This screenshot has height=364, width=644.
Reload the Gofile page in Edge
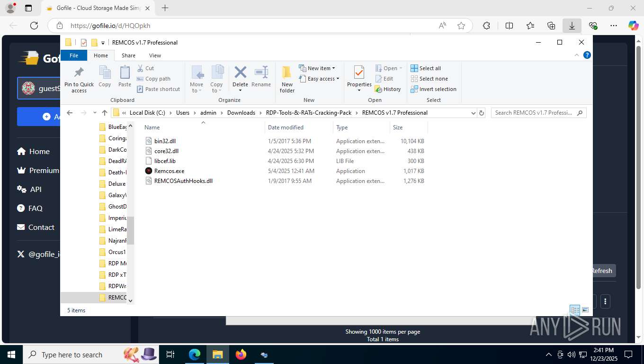(x=34, y=26)
